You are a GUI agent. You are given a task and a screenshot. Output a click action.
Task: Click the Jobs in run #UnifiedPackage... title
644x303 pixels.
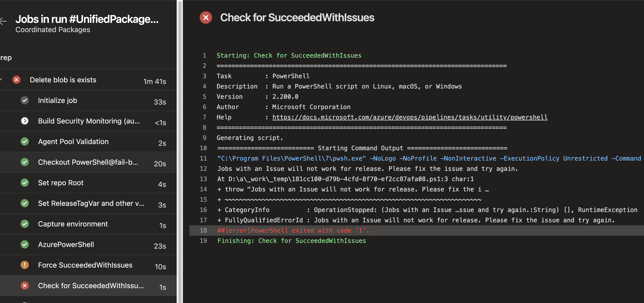87,19
